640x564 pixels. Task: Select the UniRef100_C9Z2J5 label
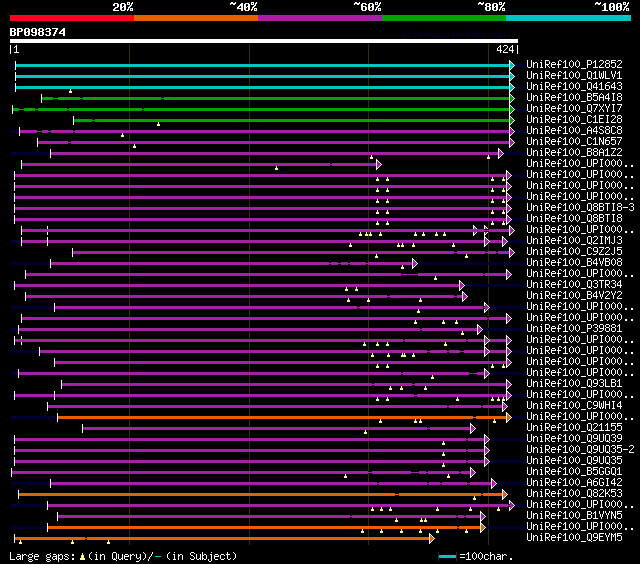(574, 251)
